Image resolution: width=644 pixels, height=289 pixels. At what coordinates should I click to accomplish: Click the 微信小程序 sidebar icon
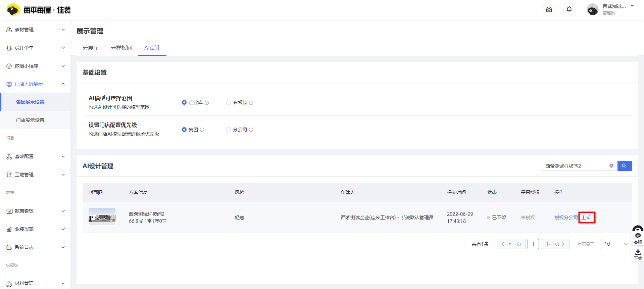pyautogui.click(x=9, y=66)
